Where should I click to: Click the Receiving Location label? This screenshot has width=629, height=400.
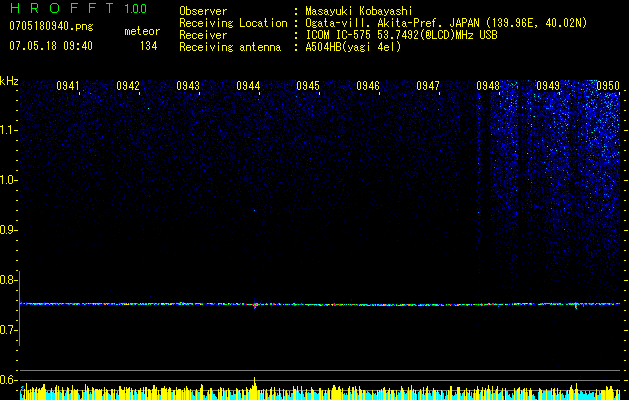233,24
